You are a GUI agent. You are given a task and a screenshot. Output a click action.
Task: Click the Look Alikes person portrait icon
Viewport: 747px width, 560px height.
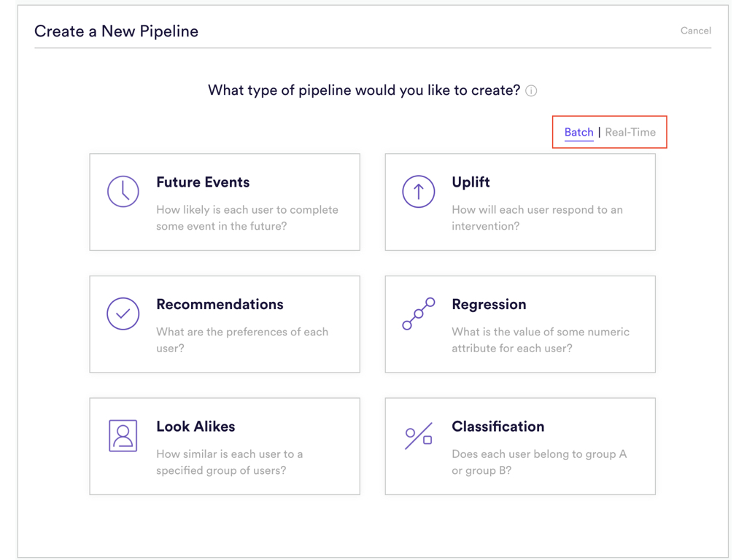pos(123,436)
